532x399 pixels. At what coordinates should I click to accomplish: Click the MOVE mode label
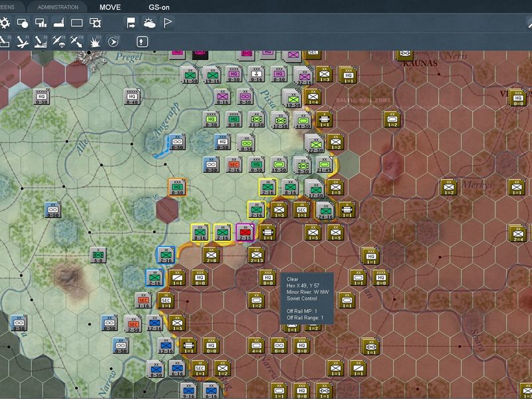110,7
